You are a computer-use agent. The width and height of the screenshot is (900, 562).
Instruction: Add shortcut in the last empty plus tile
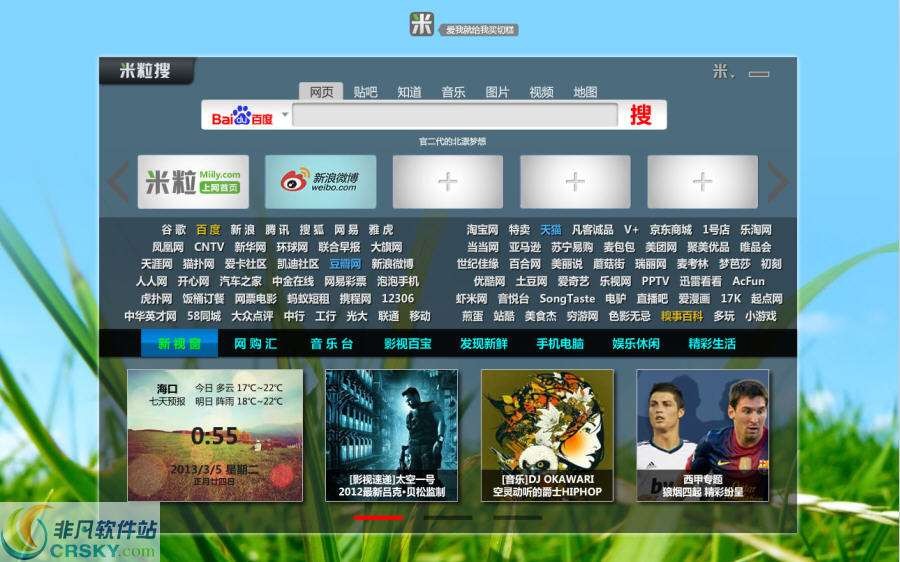[x=703, y=181]
